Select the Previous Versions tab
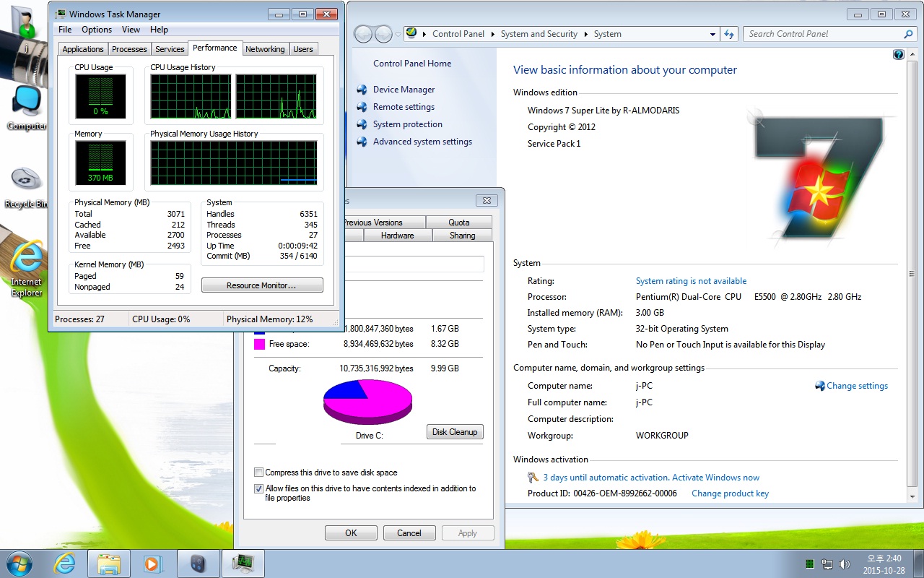 click(x=384, y=223)
